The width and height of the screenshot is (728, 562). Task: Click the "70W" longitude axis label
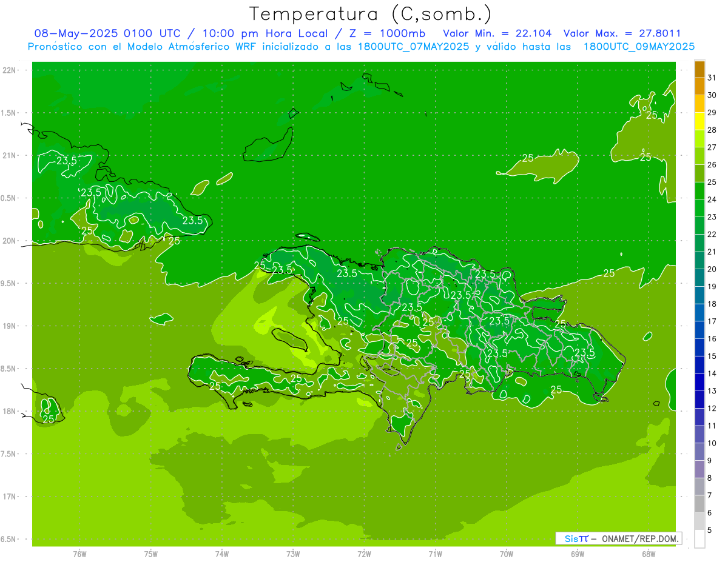coord(507,554)
